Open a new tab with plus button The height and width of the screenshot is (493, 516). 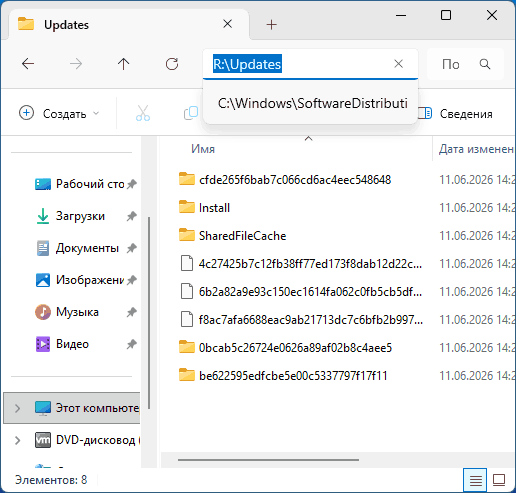pos(272,24)
